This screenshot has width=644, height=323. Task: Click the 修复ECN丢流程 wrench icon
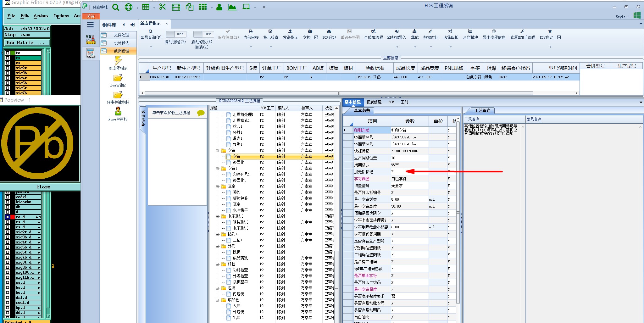522,31
